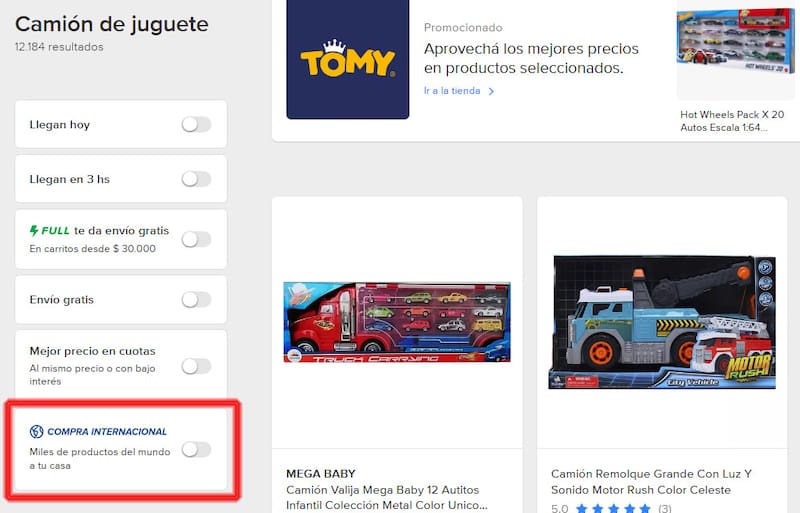Click 'En carritos desde $ 30.000' text

[x=92, y=249]
